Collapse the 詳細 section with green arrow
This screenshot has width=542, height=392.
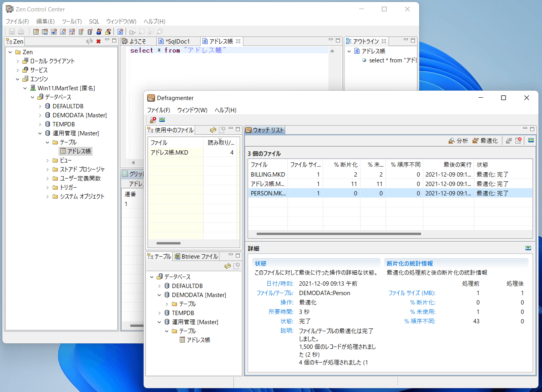pos(528,248)
